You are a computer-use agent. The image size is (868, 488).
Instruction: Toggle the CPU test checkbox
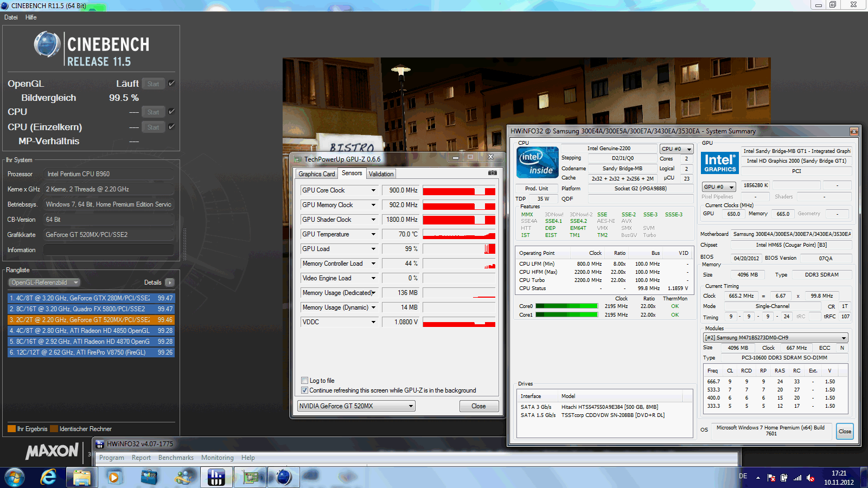click(x=171, y=112)
